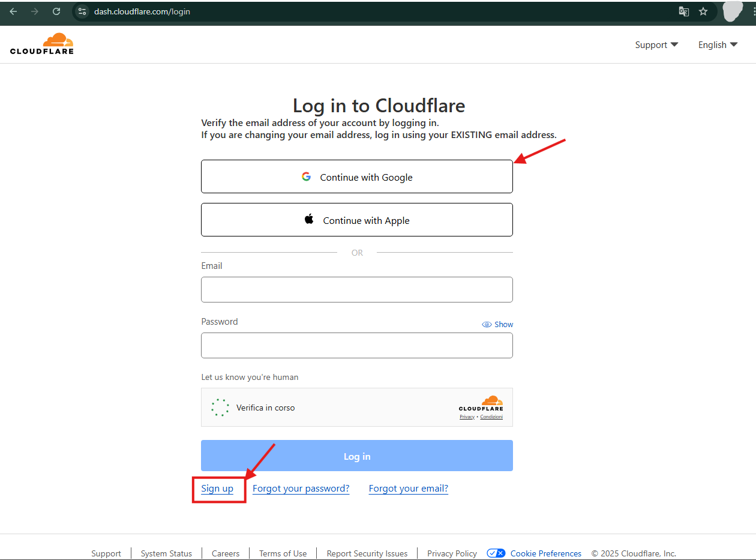Focus the Email input field
The image size is (756, 560).
[x=357, y=289]
